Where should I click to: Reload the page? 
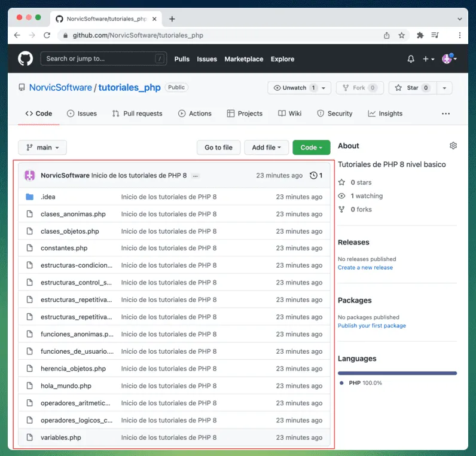point(47,35)
